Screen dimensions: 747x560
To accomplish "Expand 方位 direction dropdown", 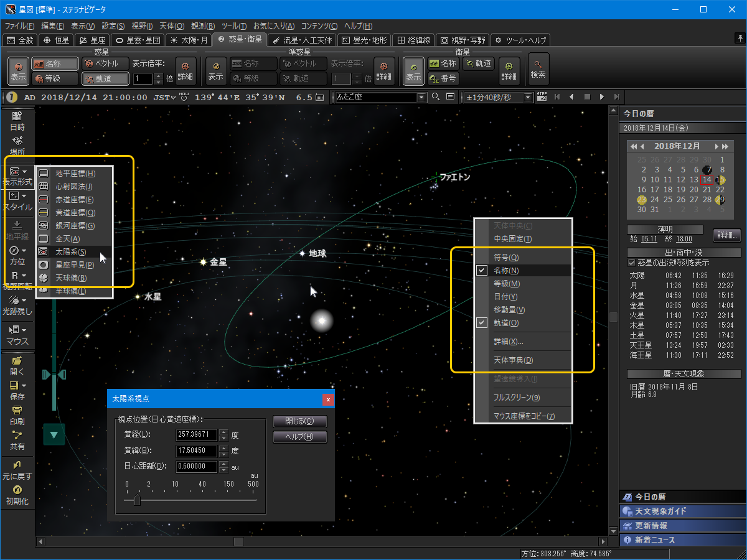I will point(24,251).
